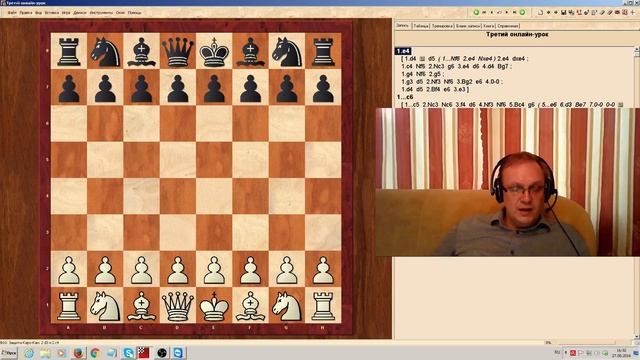Click the right green circle navigation button
This screenshot has width=640, height=360.
[522, 12]
